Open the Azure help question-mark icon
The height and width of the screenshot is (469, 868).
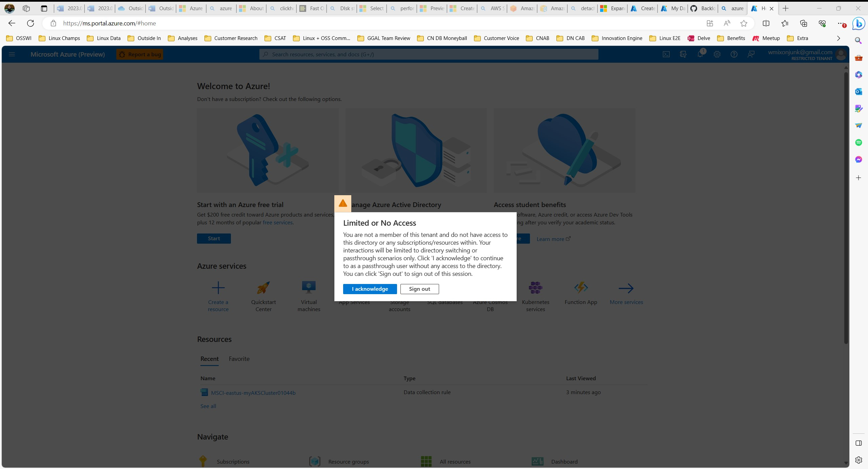click(x=734, y=54)
